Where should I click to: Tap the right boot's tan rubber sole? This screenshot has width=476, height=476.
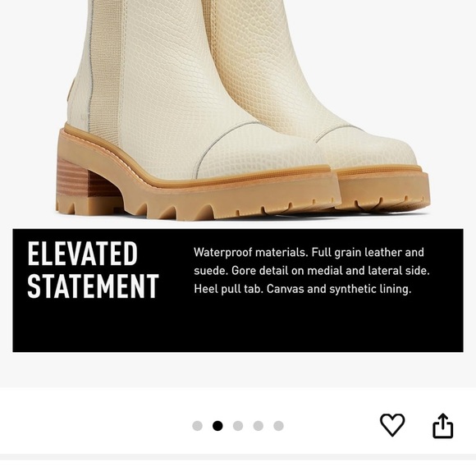(x=384, y=190)
